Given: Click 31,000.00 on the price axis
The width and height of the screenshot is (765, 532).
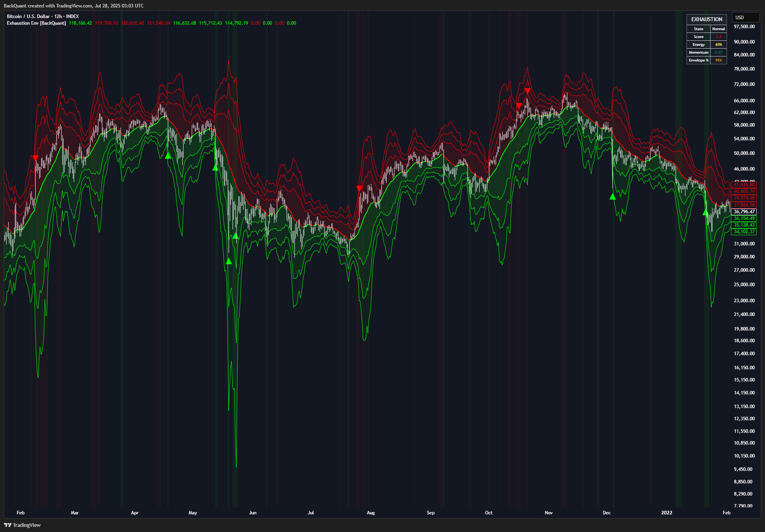Looking at the screenshot, I should pyautogui.click(x=744, y=244).
